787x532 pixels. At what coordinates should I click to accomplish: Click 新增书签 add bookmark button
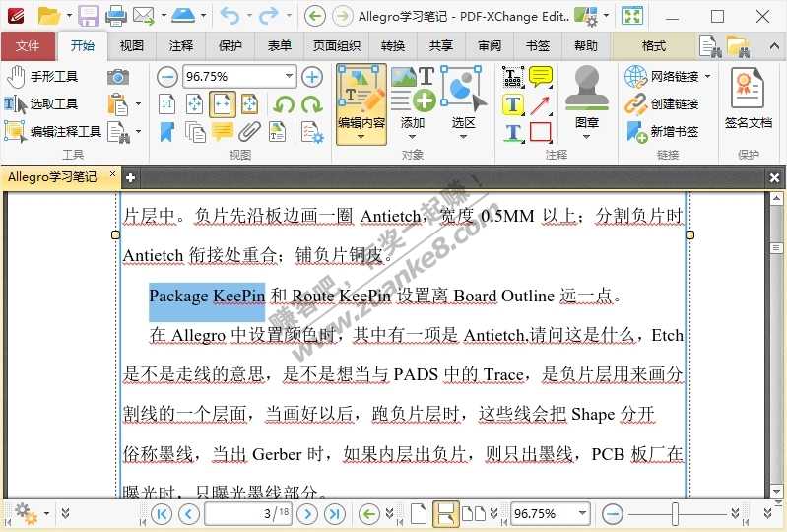pos(662,131)
